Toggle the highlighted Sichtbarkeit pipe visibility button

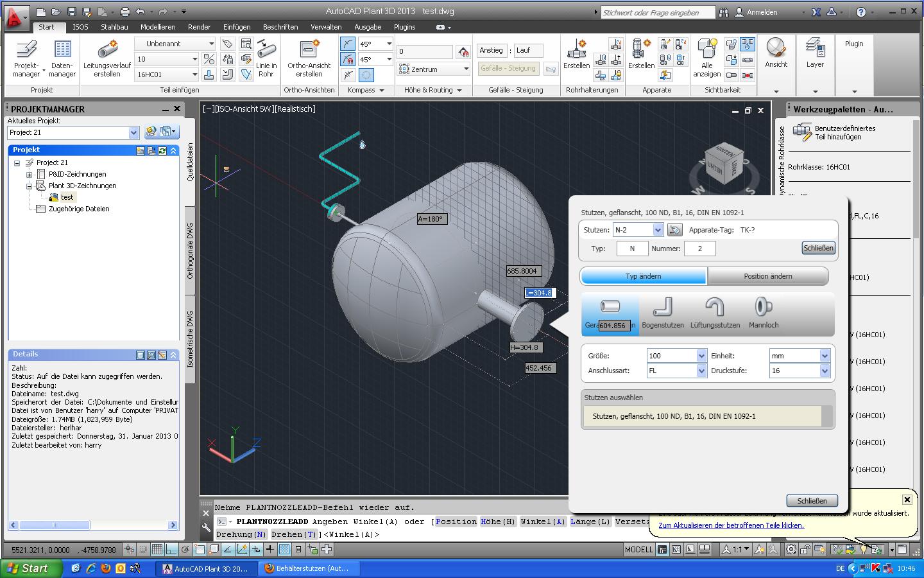(748, 44)
